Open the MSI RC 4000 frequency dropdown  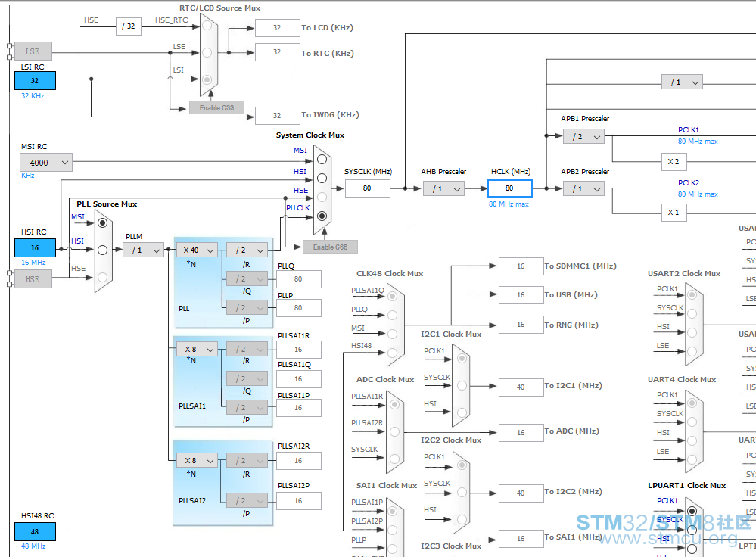click(x=46, y=163)
